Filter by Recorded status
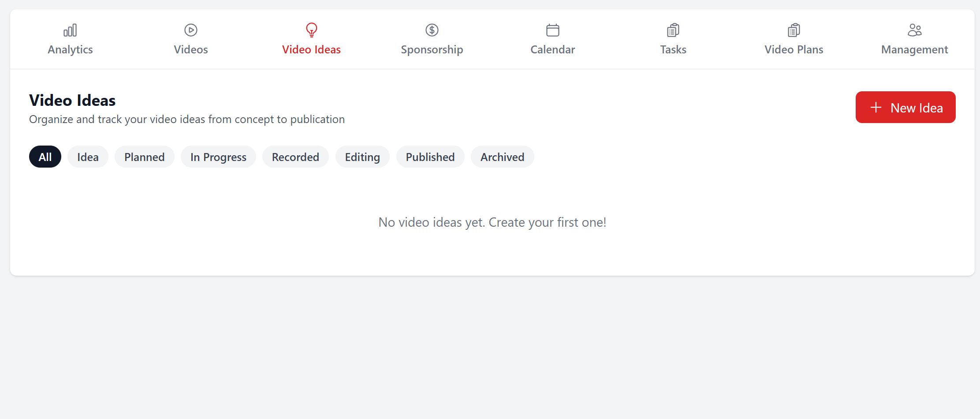The image size is (980, 419). 295,157
